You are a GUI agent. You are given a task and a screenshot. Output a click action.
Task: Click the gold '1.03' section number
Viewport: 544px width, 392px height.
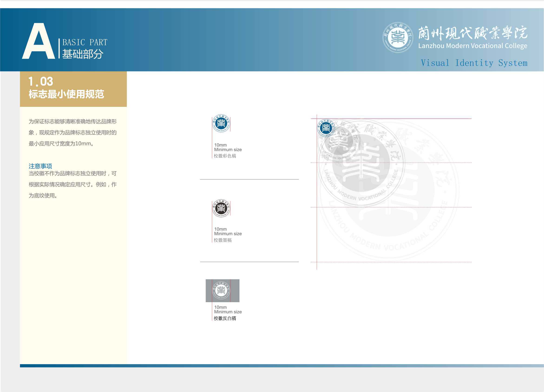(x=41, y=82)
